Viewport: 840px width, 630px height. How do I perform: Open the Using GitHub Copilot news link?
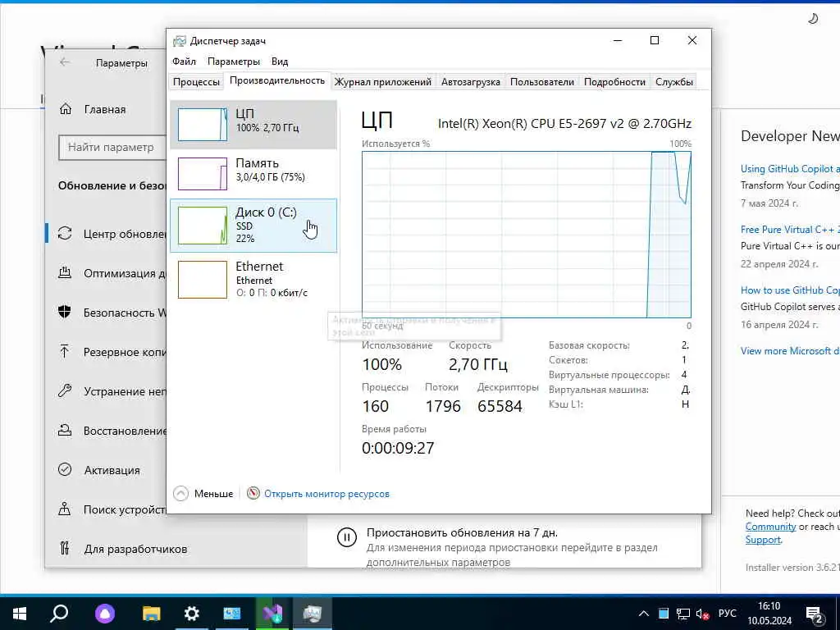tap(790, 169)
